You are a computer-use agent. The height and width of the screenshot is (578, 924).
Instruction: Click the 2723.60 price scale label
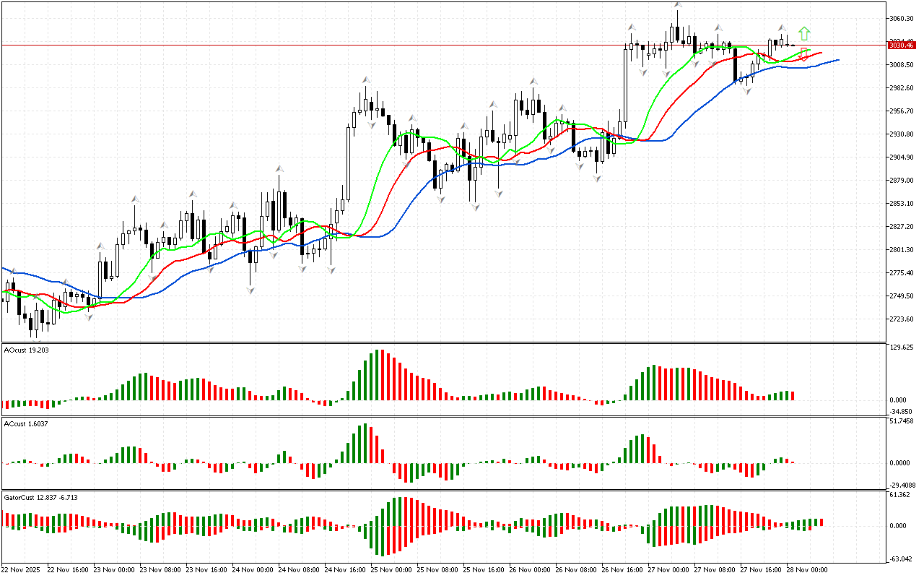pos(902,319)
